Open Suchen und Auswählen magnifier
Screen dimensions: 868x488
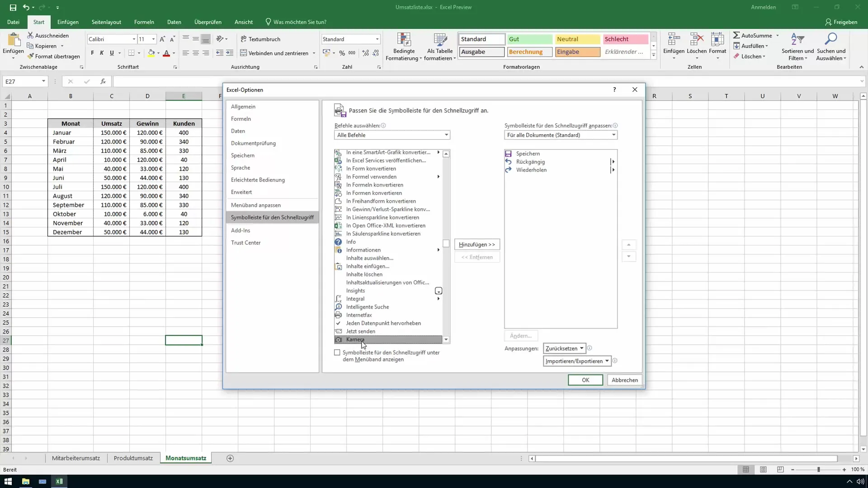831,47
